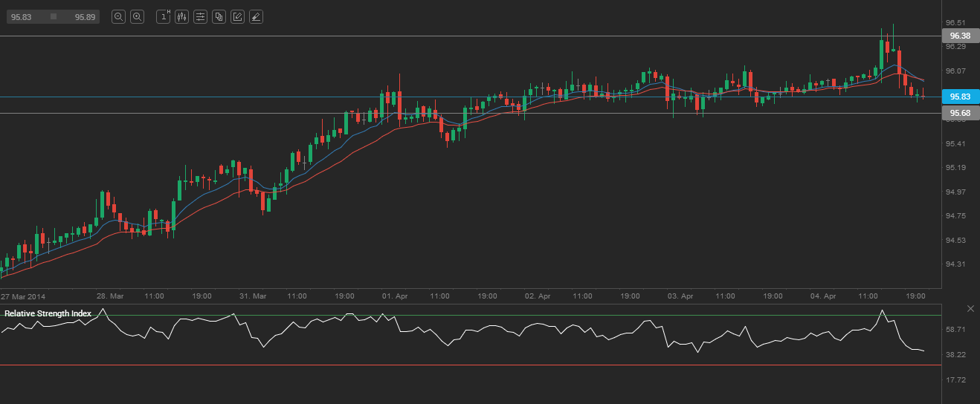The height and width of the screenshot is (404, 980).
Task: Click the small square between bid and ask
Action: point(54,16)
